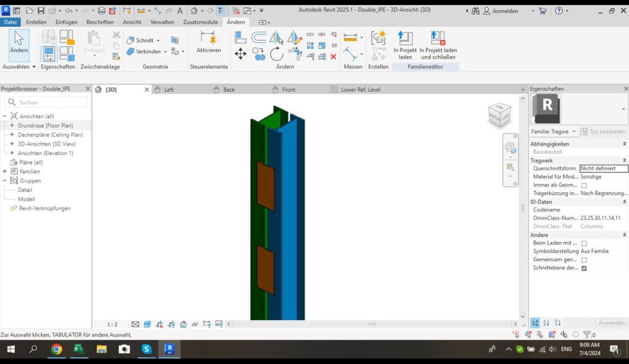Click the ViewCube navigation control
The height and width of the screenshot is (364, 629).
[499, 114]
